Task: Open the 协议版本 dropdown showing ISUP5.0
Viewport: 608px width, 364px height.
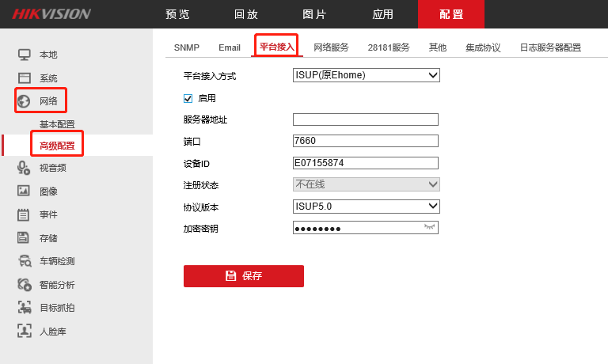Action: pos(366,207)
